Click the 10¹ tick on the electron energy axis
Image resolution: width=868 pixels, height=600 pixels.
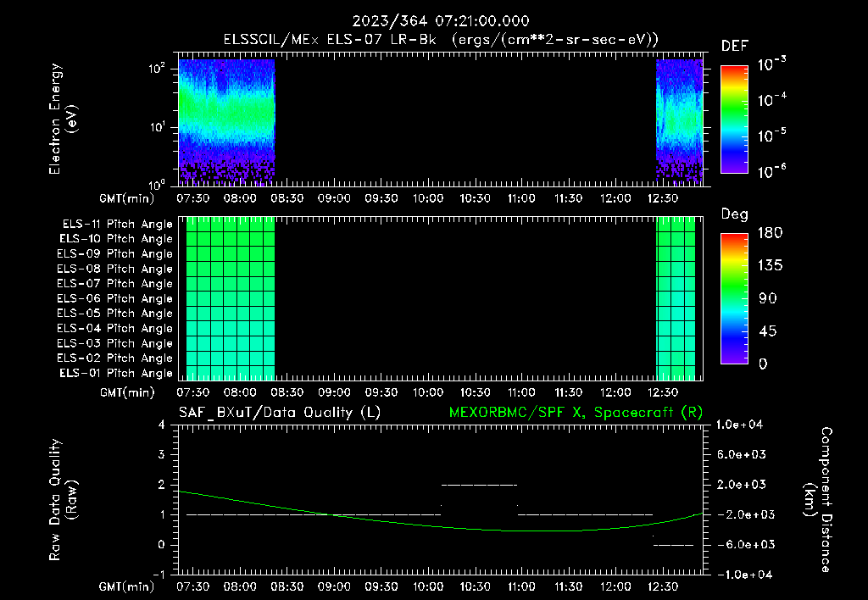157,127
